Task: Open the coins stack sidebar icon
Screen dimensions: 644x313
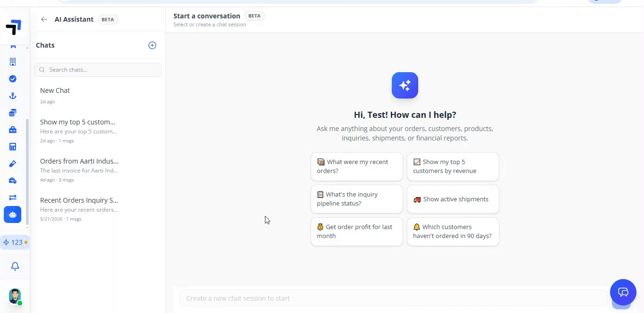Action: [x=13, y=113]
